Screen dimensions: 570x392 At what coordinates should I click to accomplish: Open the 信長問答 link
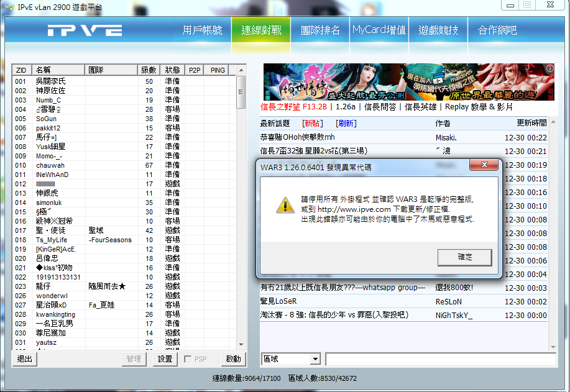pos(380,107)
